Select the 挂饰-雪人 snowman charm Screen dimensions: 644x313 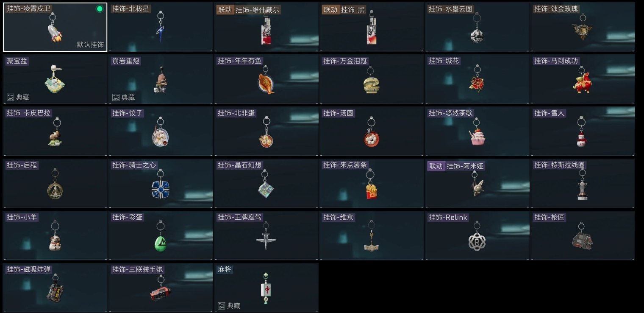(x=583, y=131)
